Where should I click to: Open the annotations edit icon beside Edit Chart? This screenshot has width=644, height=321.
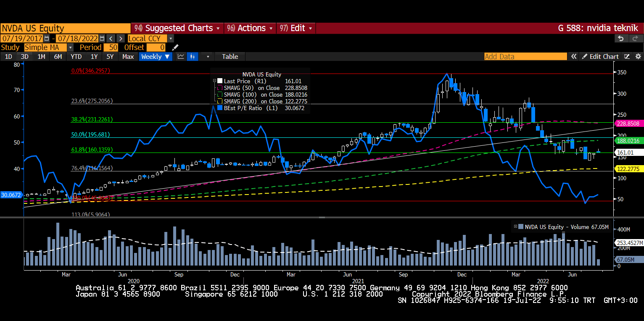click(x=627, y=56)
